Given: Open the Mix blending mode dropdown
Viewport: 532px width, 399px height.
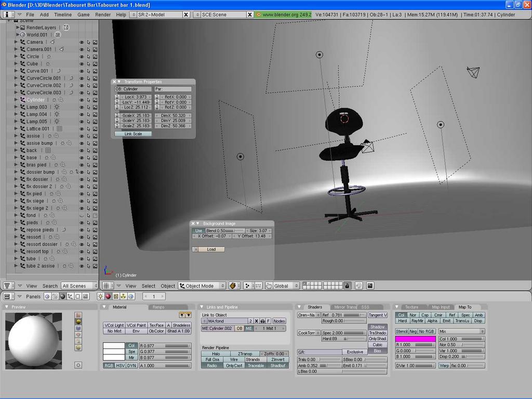Looking at the screenshot, I should click(461, 331).
